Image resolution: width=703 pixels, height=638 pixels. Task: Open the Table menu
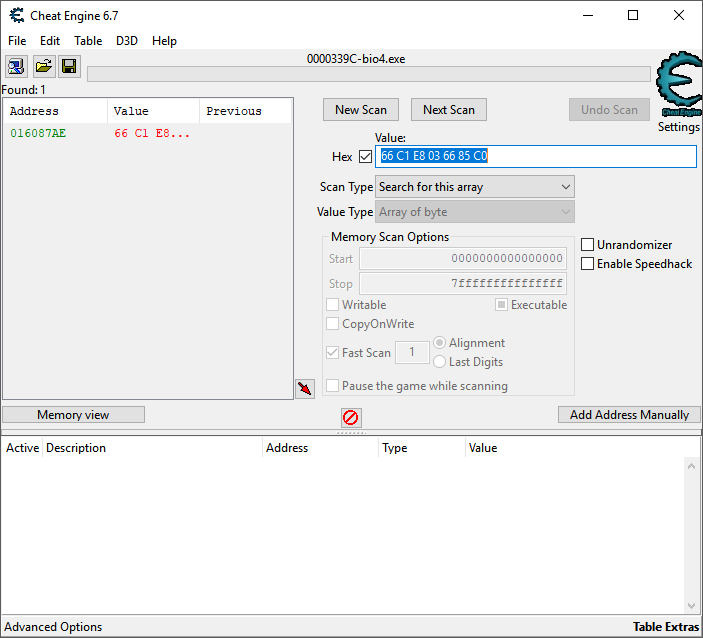click(88, 41)
